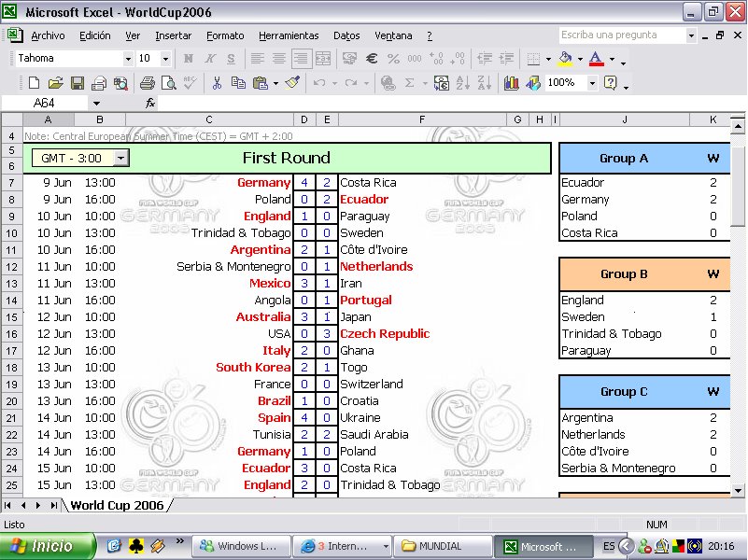This screenshot has width=748, height=560.
Task: Switch to the MUNDIAL taskbar window
Action: coord(442,546)
